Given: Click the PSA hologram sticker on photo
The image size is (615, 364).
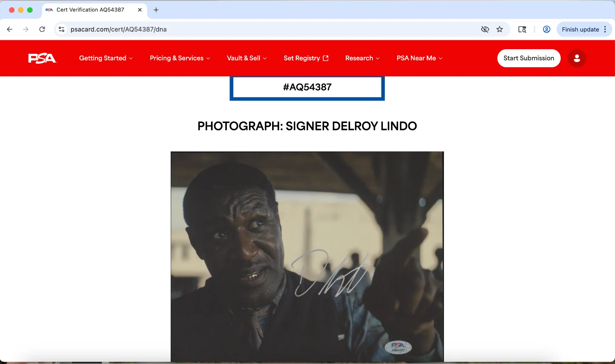Looking at the screenshot, I should [398, 347].
